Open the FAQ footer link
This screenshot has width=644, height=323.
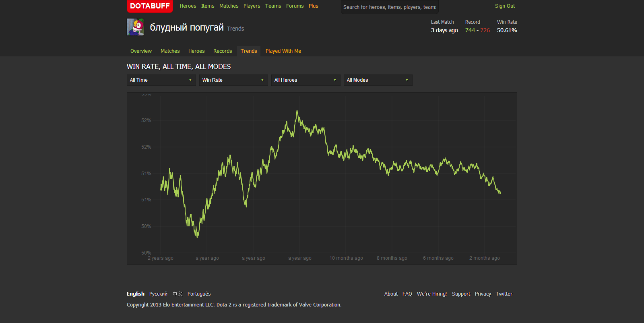407,294
